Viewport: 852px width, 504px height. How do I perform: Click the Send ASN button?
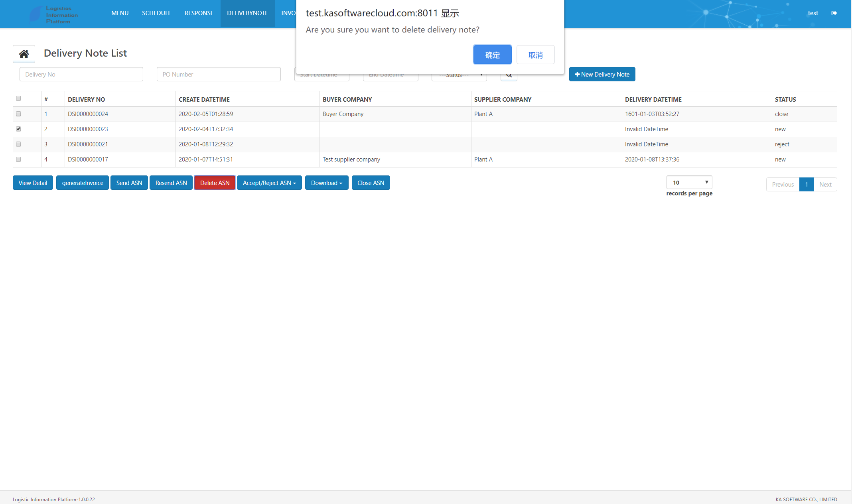click(129, 183)
